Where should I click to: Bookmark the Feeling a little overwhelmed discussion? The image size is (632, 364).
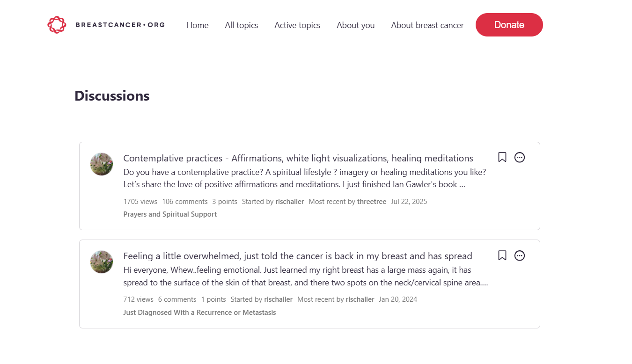pyautogui.click(x=502, y=255)
